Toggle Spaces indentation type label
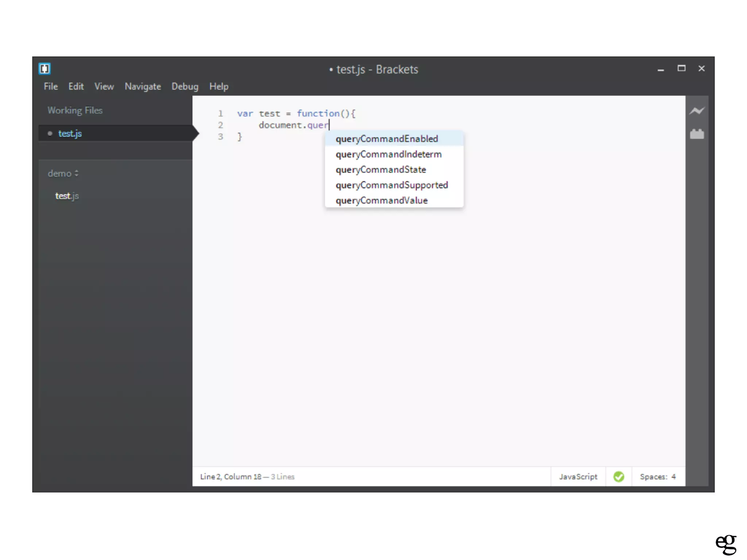 tap(653, 477)
